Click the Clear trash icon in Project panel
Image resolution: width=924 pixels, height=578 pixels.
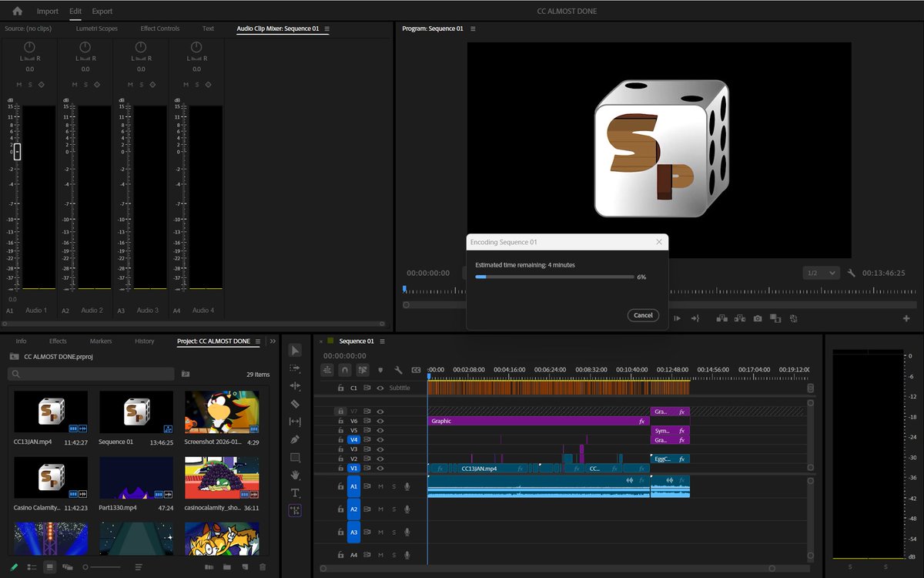pos(263,567)
